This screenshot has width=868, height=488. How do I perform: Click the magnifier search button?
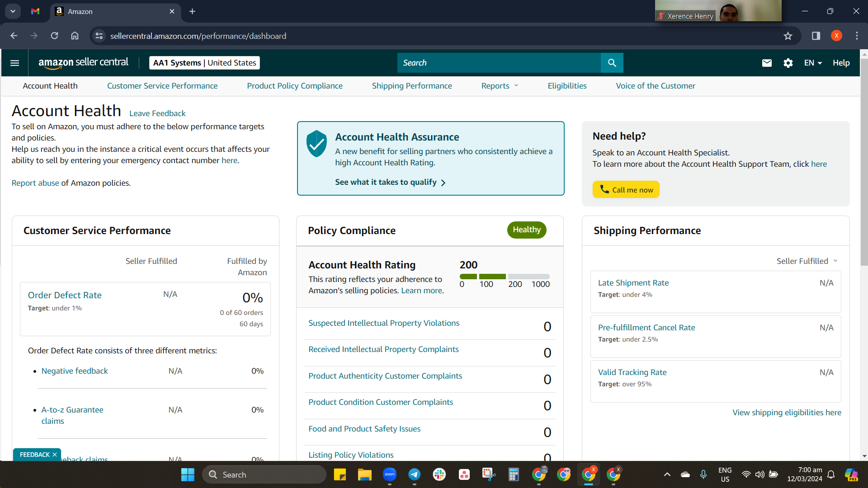(612, 63)
